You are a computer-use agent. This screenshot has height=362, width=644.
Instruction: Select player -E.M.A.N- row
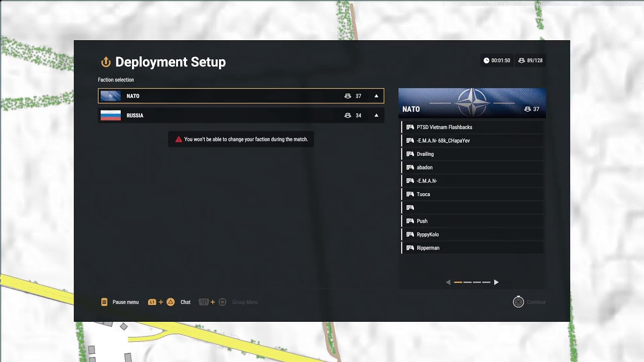pyautogui.click(x=472, y=181)
